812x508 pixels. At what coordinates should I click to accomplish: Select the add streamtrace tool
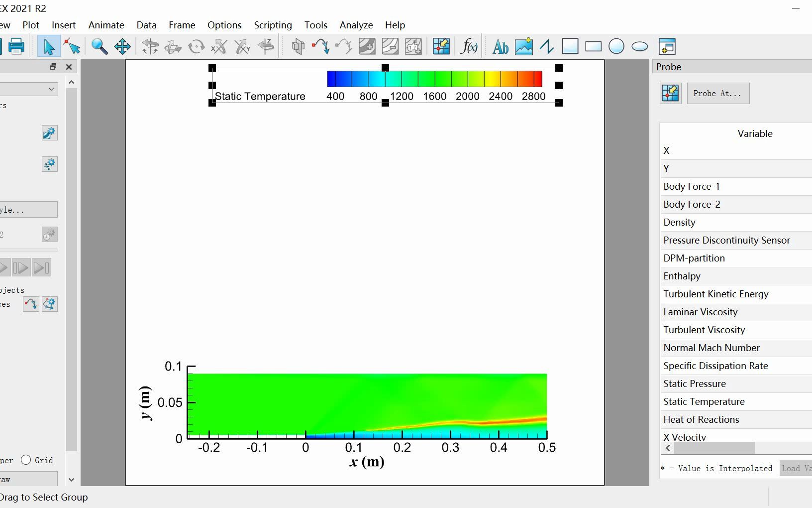pos(320,46)
